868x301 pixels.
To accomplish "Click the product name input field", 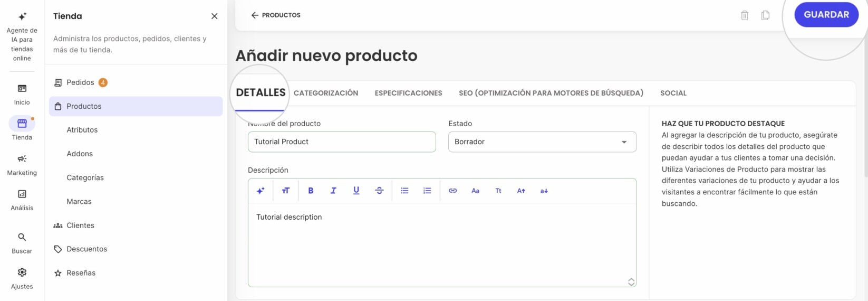I will (x=342, y=142).
